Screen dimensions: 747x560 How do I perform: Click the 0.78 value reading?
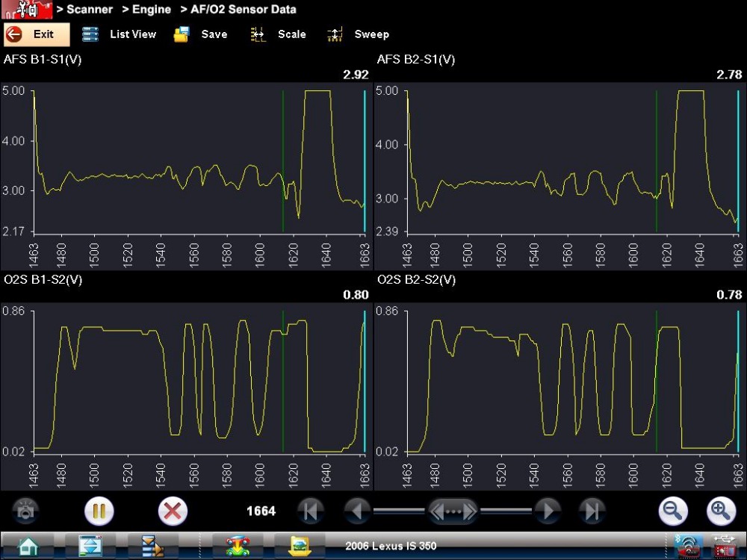[x=729, y=295]
